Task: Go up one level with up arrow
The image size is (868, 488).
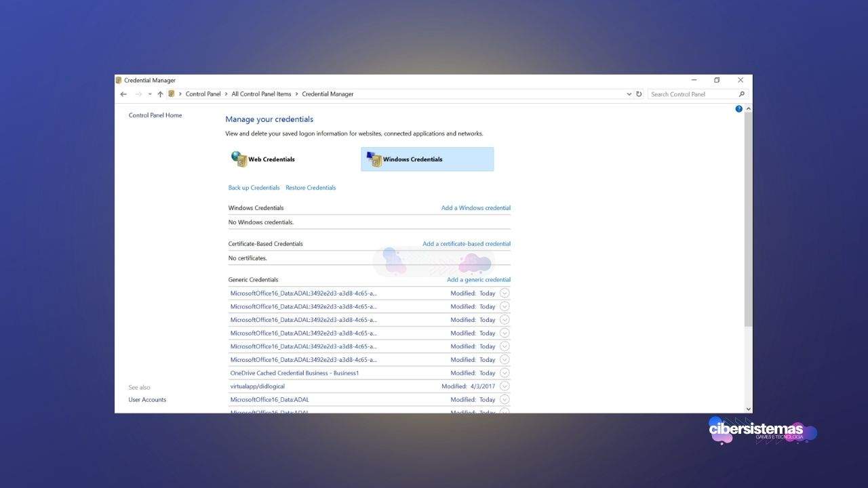Action: [160, 94]
